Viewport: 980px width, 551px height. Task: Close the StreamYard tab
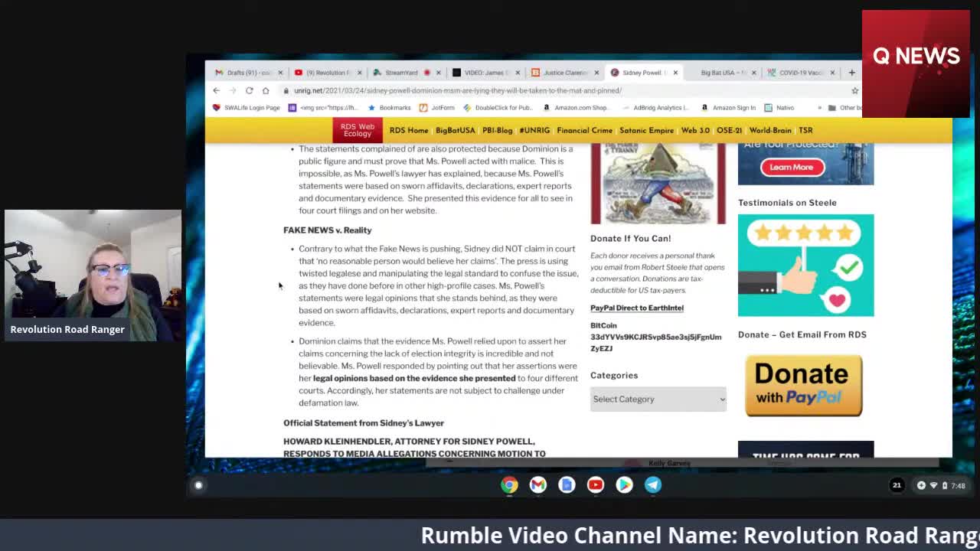[438, 73]
